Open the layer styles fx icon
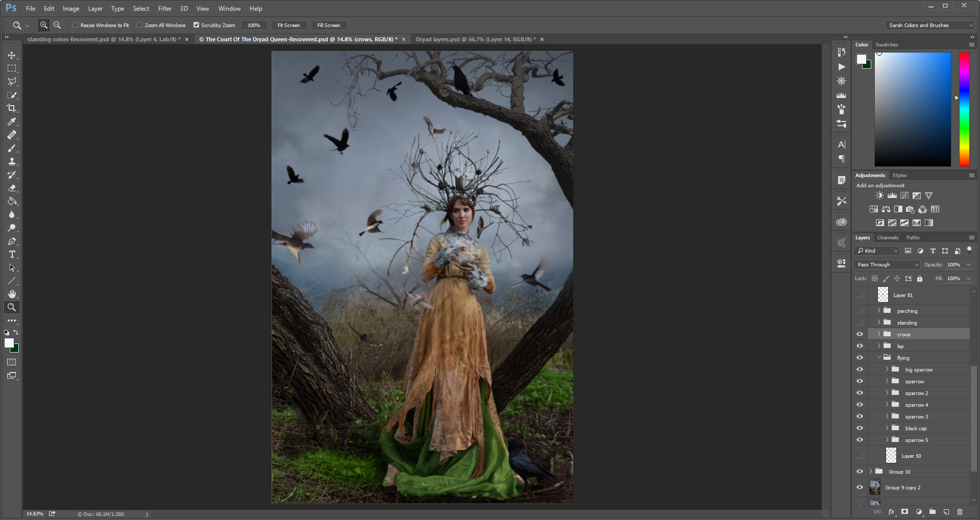Viewport: 980px width, 520px height. (x=891, y=512)
